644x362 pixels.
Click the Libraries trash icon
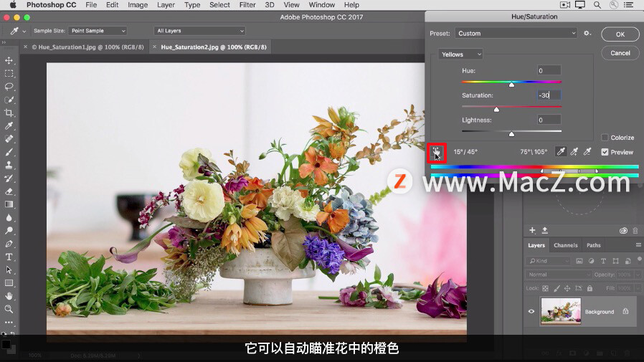635,231
